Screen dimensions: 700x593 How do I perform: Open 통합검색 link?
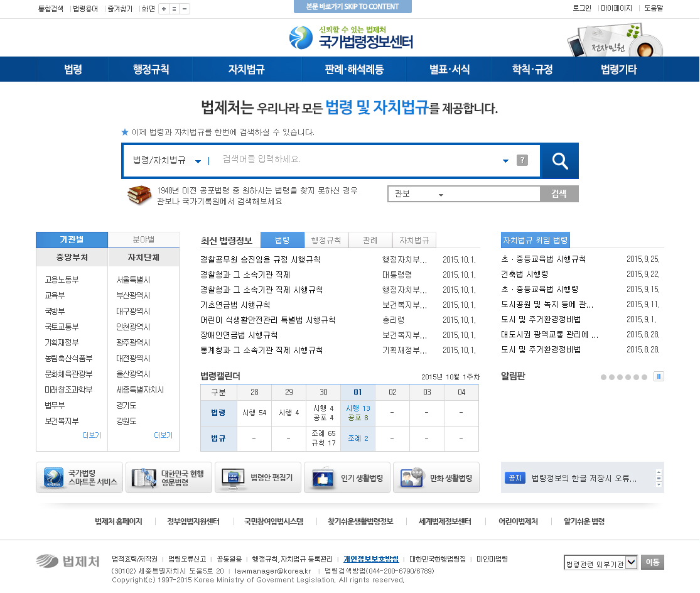point(51,9)
